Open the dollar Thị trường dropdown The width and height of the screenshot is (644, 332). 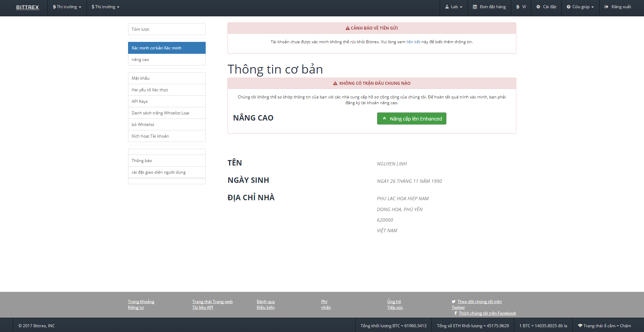[x=106, y=7]
